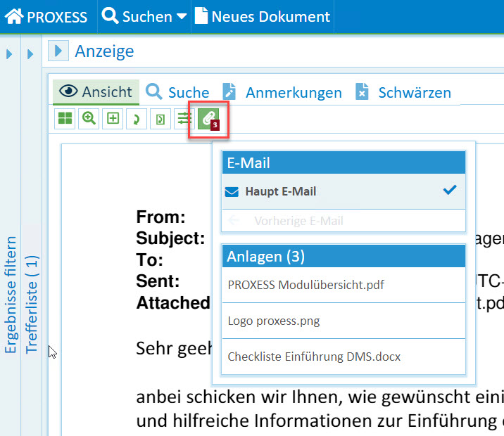The image size is (504, 436).
Task: Switch to the Ansicht tab
Action: pyautogui.click(x=96, y=92)
